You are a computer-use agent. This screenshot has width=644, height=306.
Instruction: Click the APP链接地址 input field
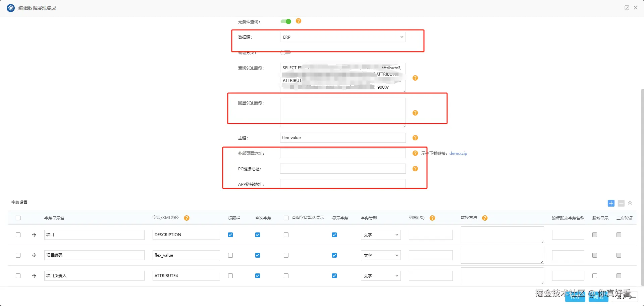[x=343, y=184]
